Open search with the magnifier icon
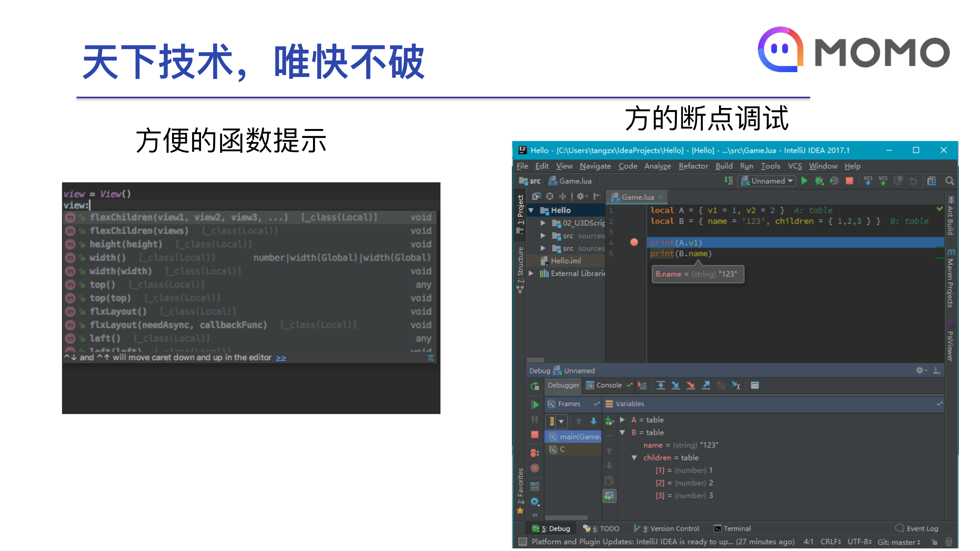 (950, 181)
